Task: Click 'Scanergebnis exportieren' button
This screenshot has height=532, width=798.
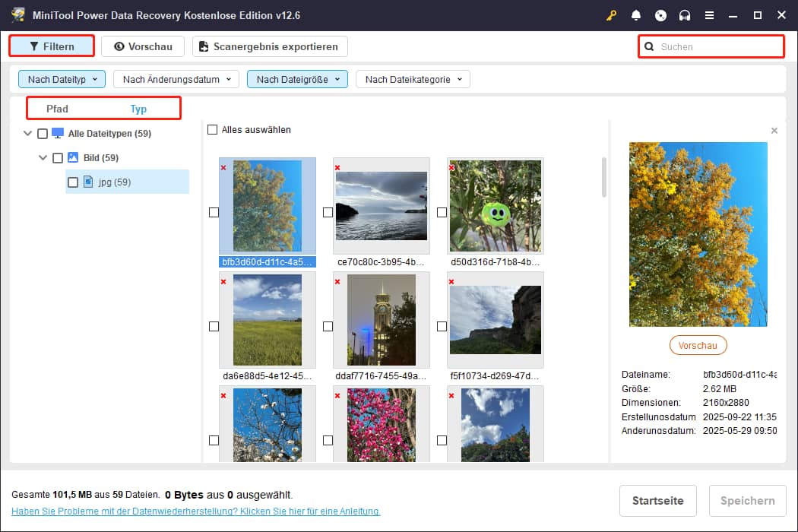Action: (x=269, y=46)
